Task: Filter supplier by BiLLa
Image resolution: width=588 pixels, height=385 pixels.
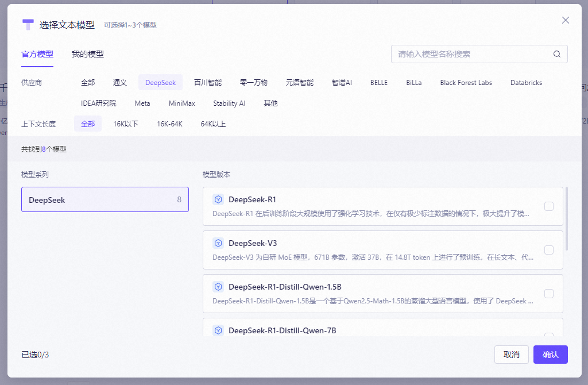Action: (x=413, y=83)
